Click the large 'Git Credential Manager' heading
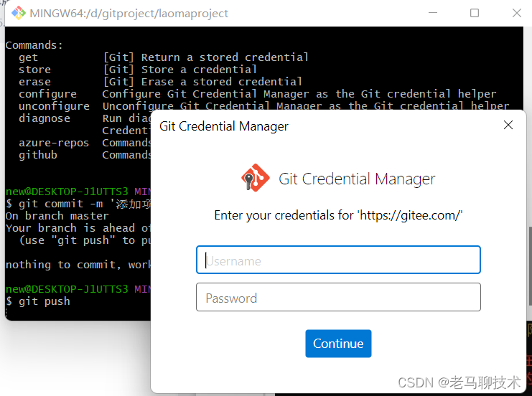The height and width of the screenshot is (396, 532). point(357,179)
